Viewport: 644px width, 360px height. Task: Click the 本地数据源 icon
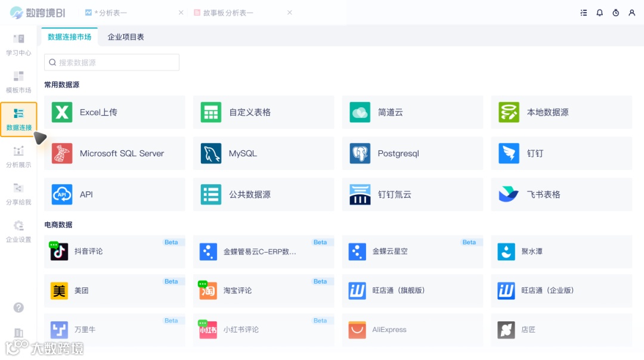point(509,112)
